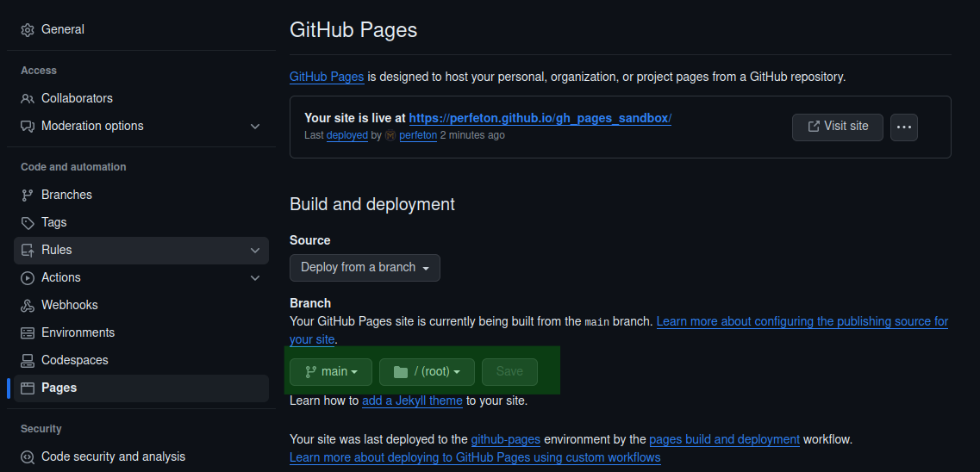This screenshot has width=980, height=472.
Task: Go to Webhooks settings
Action: pos(141,305)
